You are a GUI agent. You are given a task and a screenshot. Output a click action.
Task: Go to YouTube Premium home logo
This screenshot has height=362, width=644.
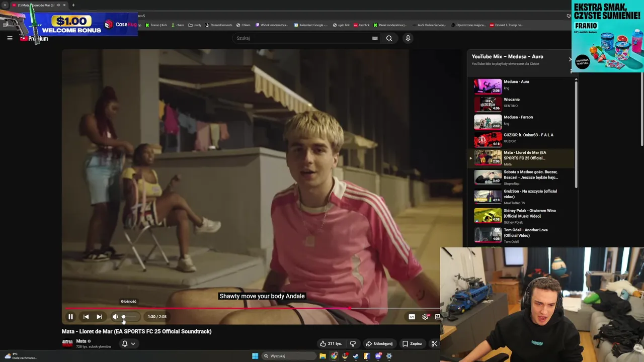(x=34, y=38)
